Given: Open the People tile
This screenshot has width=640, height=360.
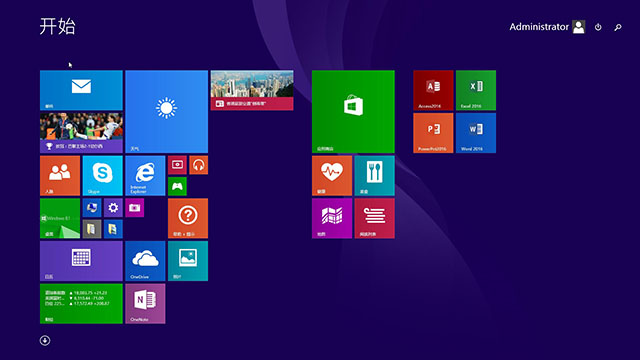Looking at the screenshot, I should click(60, 176).
